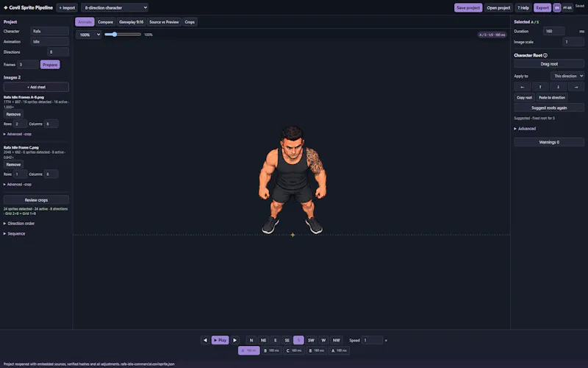Viewport: 588px width, 368px height.
Task: Select the NE direction
Action: pyautogui.click(x=263, y=340)
